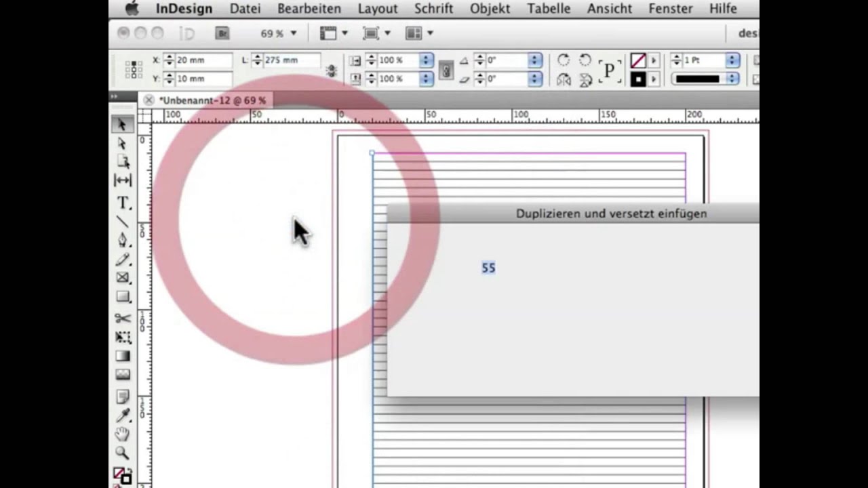The image size is (868, 488).
Task: Open Adobe Bridge via Br icon
Action: (x=222, y=33)
